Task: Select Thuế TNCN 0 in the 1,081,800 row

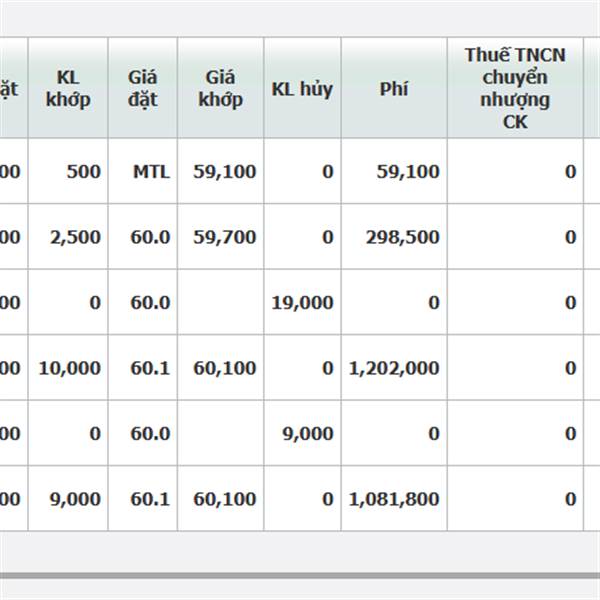Action: click(515, 498)
